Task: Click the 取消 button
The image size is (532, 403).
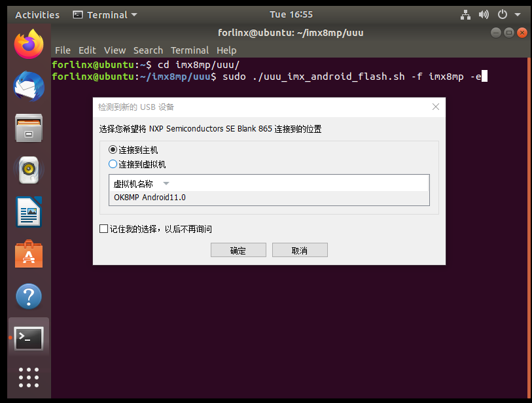Action: 300,251
